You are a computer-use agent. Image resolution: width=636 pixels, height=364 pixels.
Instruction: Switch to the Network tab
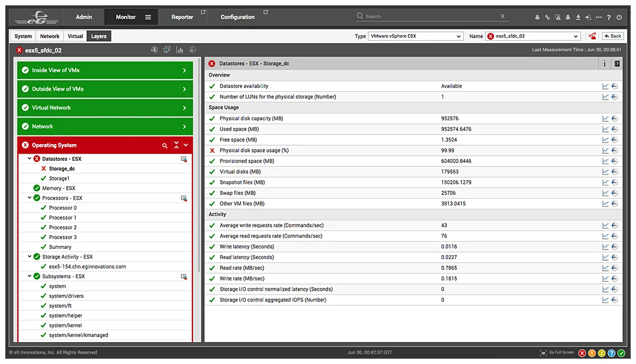pyautogui.click(x=50, y=36)
